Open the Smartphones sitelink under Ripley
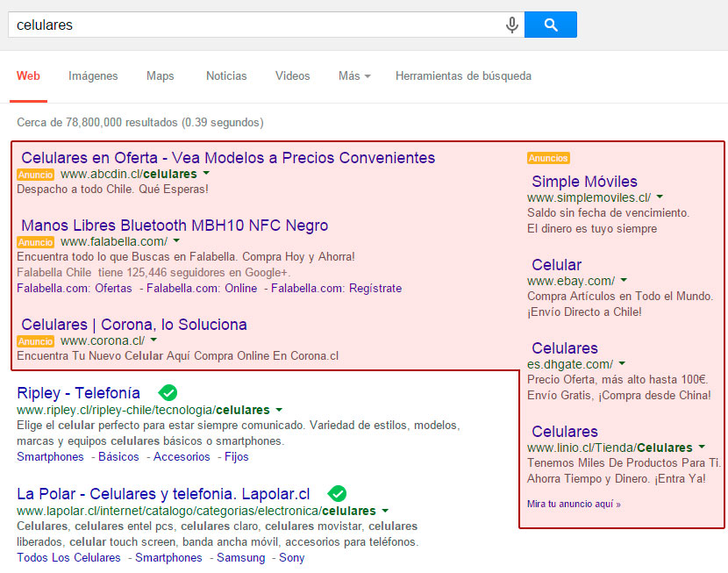Screen dimensions: 728x573 (50, 457)
